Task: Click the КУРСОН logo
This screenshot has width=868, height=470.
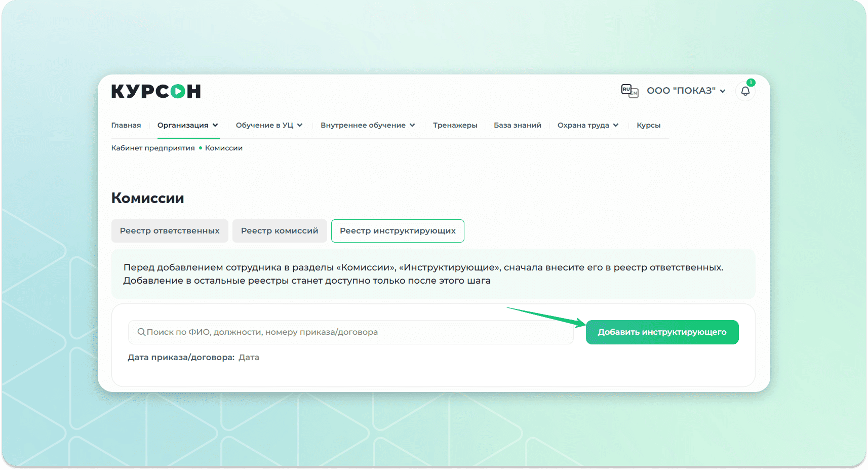Action: click(x=156, y=91)
